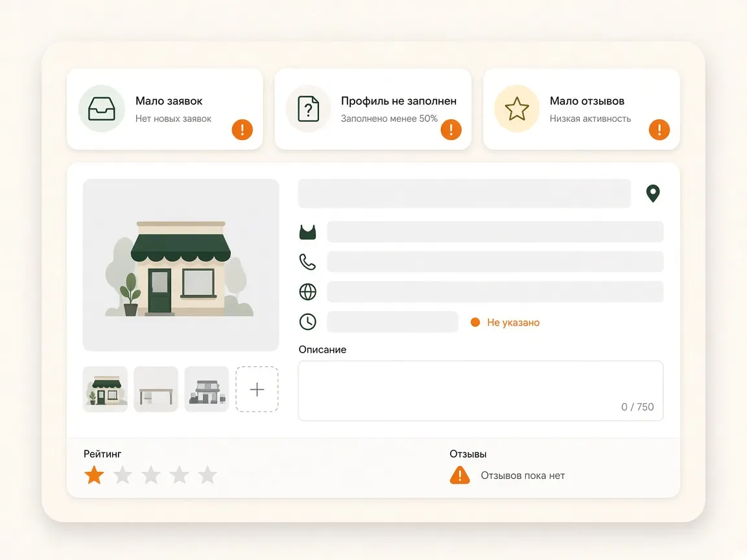Screen dimensions: 747x560
Task: Set the rating to two stars
Action: point(123,474)
